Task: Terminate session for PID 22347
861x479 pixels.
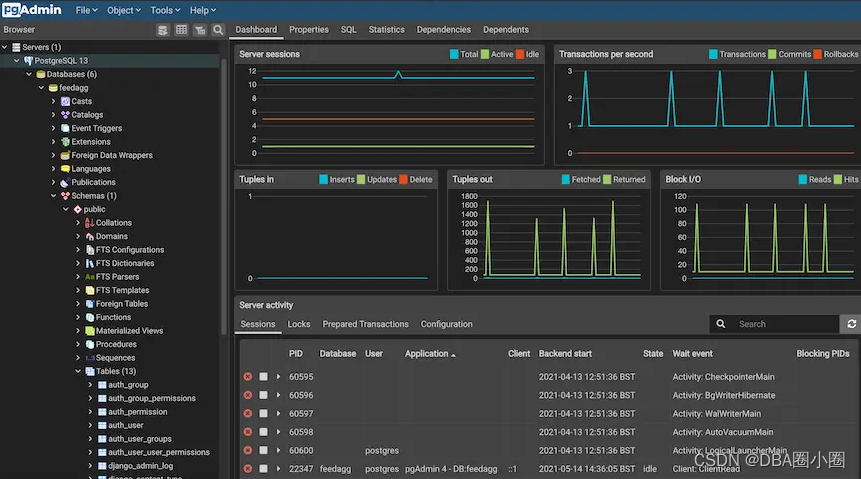Action: click(248, 469)
